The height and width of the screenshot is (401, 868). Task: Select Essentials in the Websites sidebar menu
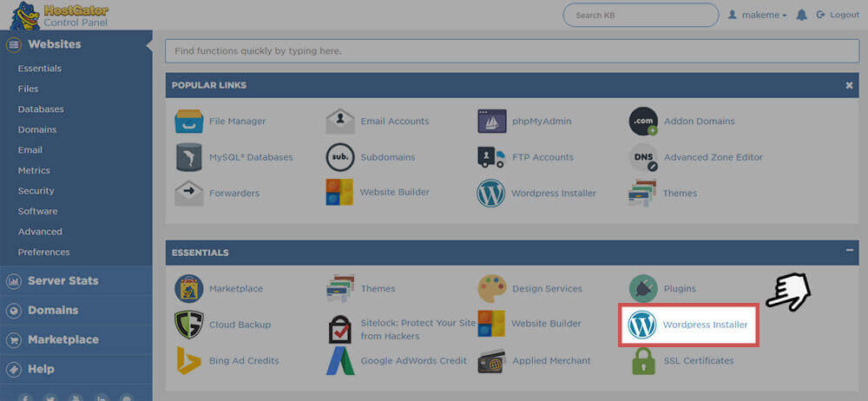(40, 69)
